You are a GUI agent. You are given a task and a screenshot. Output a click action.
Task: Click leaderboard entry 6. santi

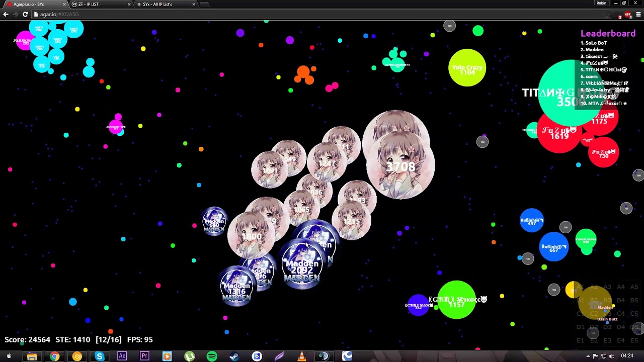coord(589,76)
